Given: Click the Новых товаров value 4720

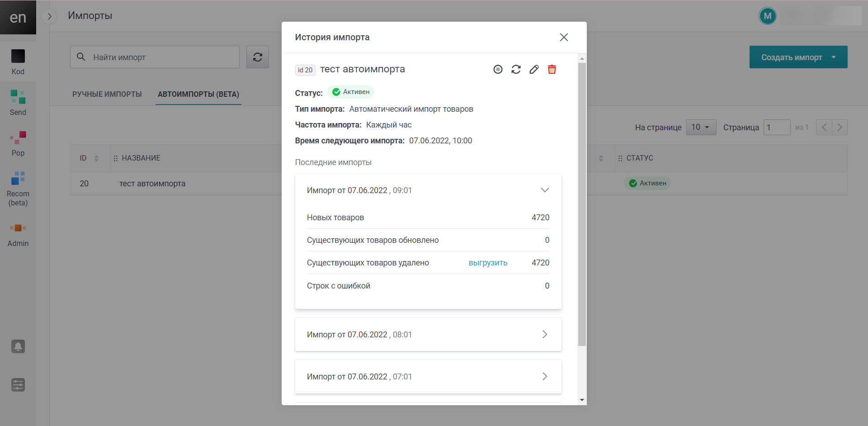Looking at the screenshot, I should [x=540, y=218].
